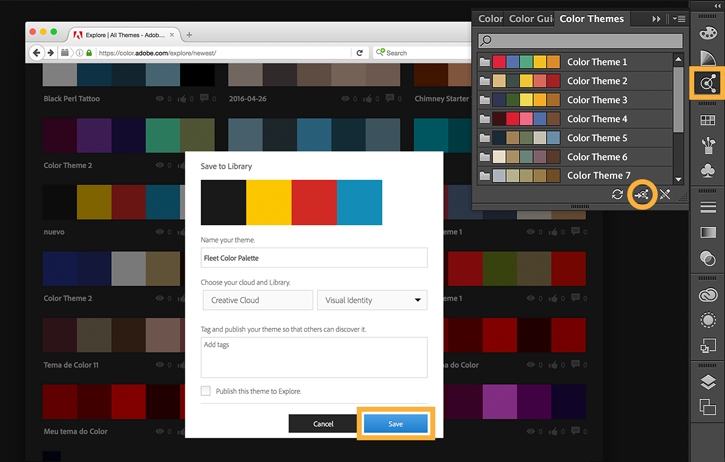Viewport: 725px width, 462px height.
Task: Go forward in the browser
Action: (51, 53)
